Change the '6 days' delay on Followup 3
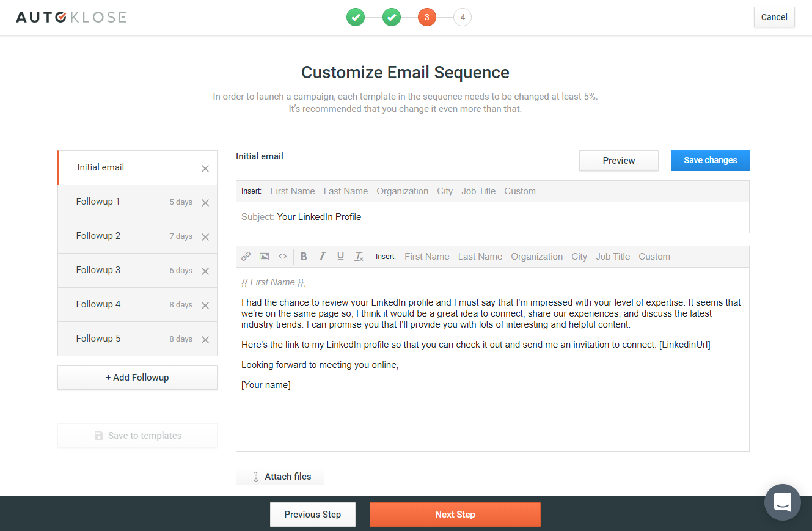Viewport: 812px width, 531px height. (181, 271)
